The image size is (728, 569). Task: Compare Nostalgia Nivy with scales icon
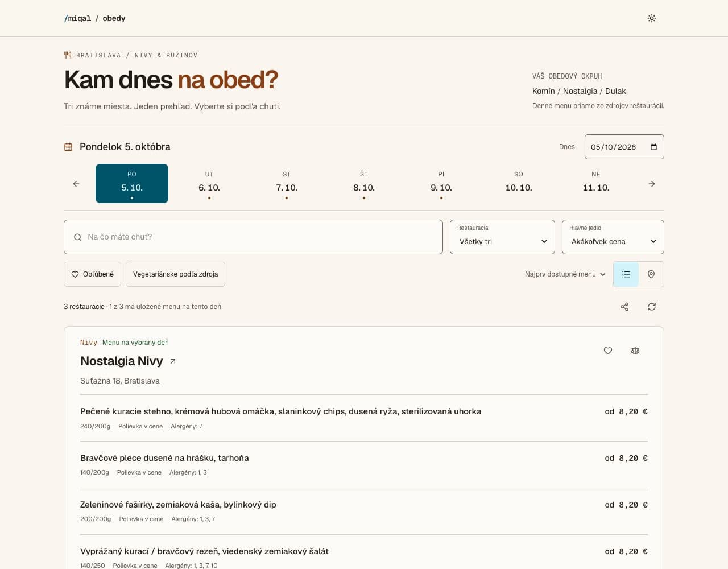pyautogui.click(x=635, y=351)
